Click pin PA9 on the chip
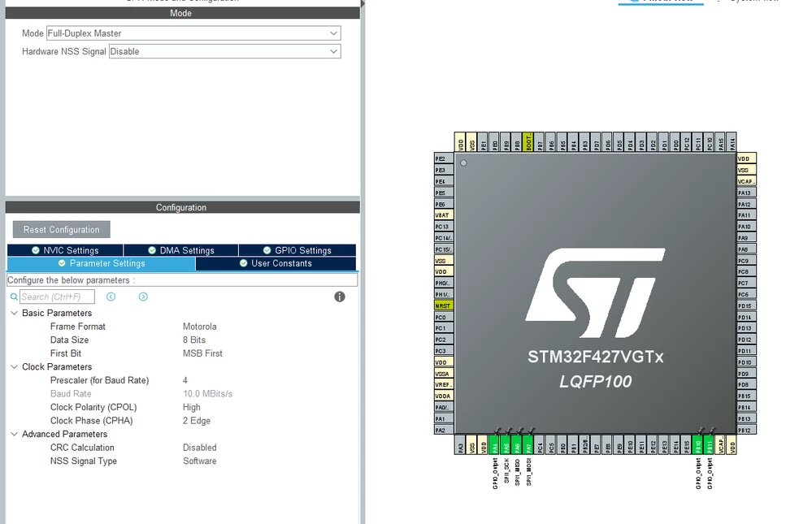 point(747,238)
